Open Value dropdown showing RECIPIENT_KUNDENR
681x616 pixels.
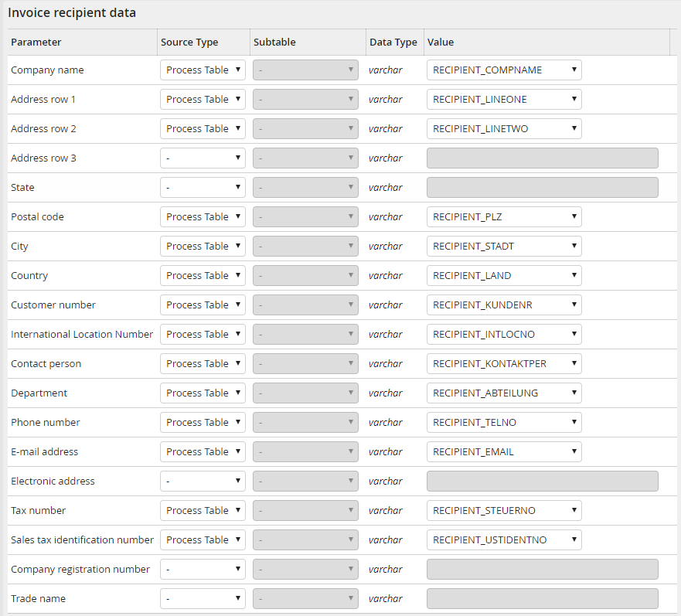click(504, 305)
